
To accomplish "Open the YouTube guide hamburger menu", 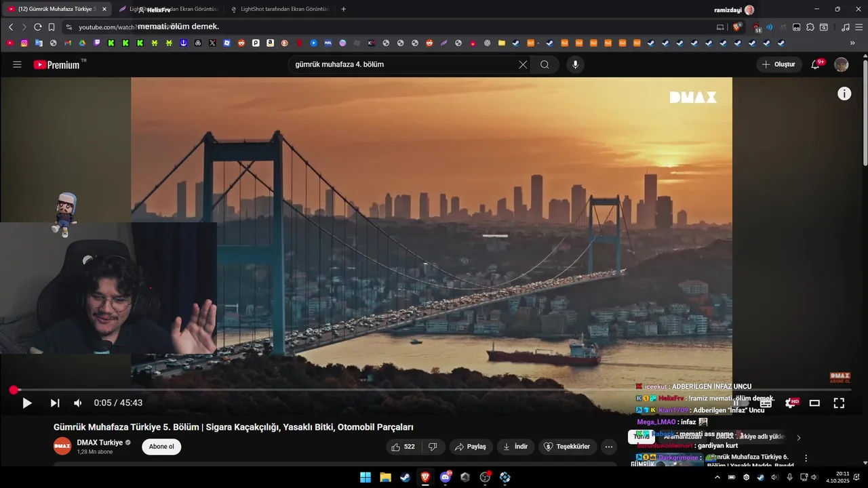I will click(x=17, y=64).
